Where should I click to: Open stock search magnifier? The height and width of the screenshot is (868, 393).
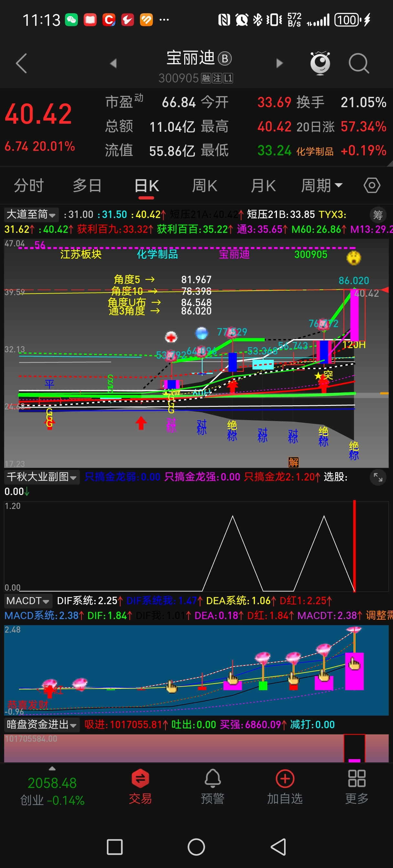tap(359, 63)
